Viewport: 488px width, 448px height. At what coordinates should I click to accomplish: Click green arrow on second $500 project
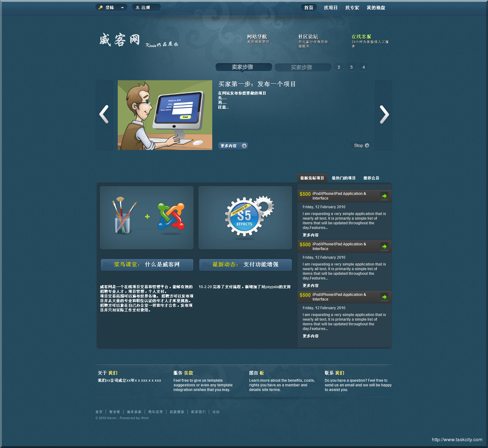click(384, 247)
